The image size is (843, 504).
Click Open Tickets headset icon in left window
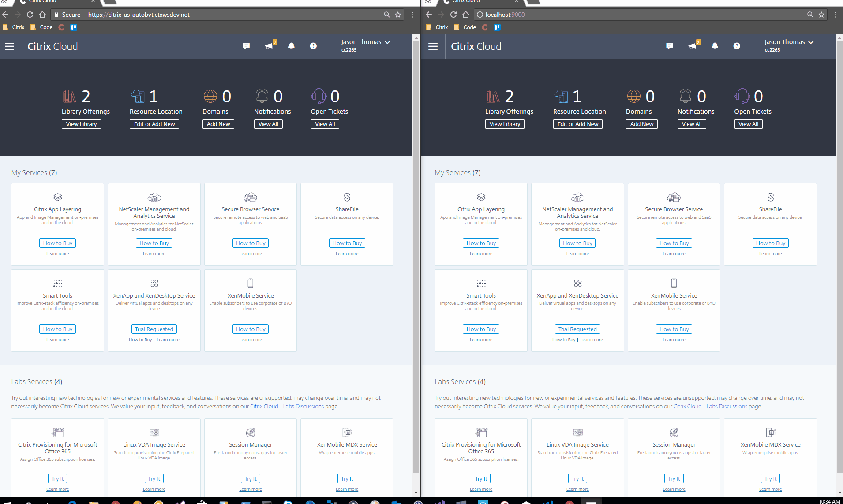coord(319,96)
